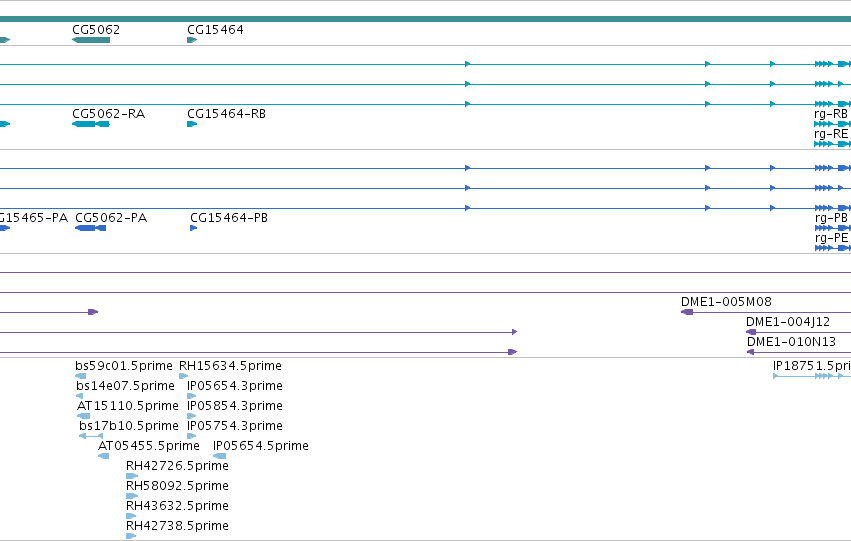Image resolution: width=851 pixels, height=541 pixels.
Task: Select the rg-RE transcript label
Action: (831, 133)
